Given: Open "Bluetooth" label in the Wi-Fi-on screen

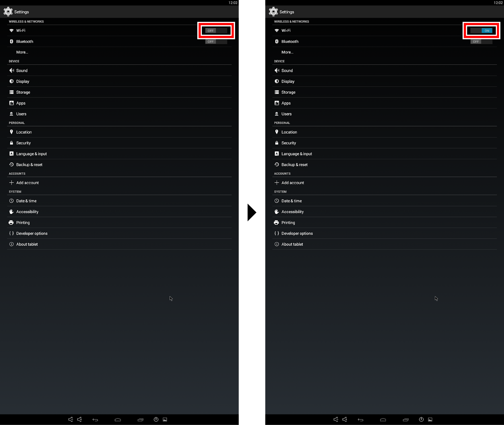Looking at the screenshot, I should [290, 42].
